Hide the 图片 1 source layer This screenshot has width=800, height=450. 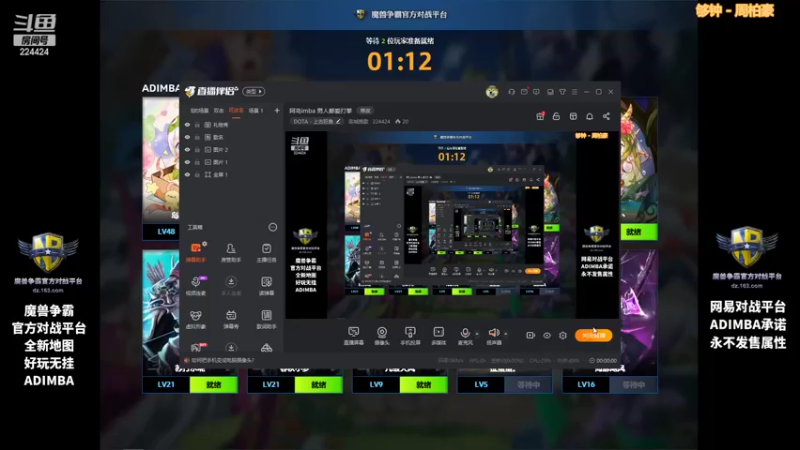pos(187,162)
